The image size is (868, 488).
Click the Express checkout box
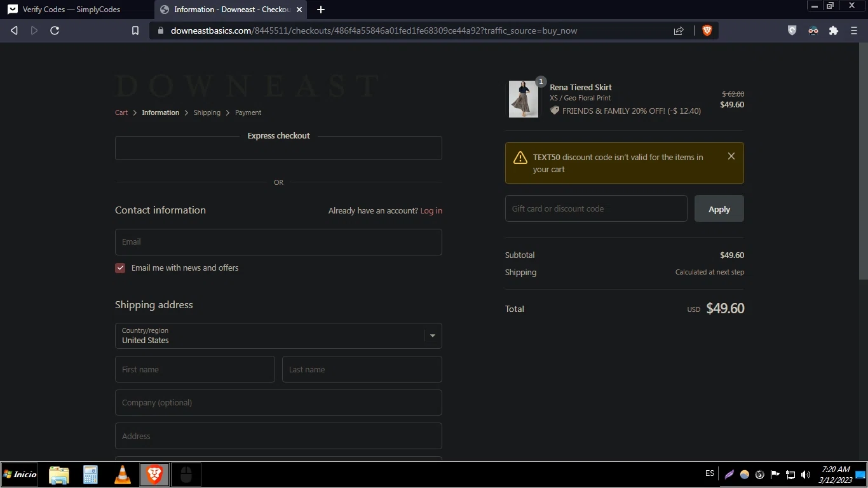click(x=278, y=148)
